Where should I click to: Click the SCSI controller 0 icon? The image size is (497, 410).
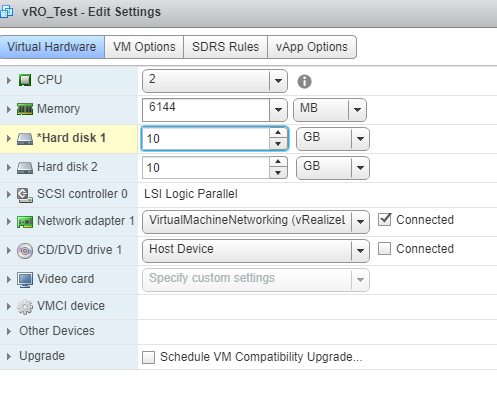click(x=25, y=195)
